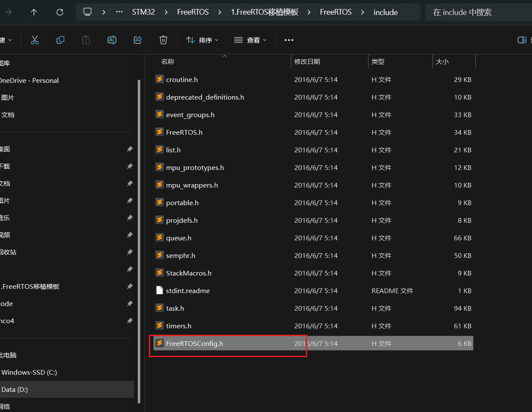Select file semphr.h
The image size is (532, 412).
point(180,255)
